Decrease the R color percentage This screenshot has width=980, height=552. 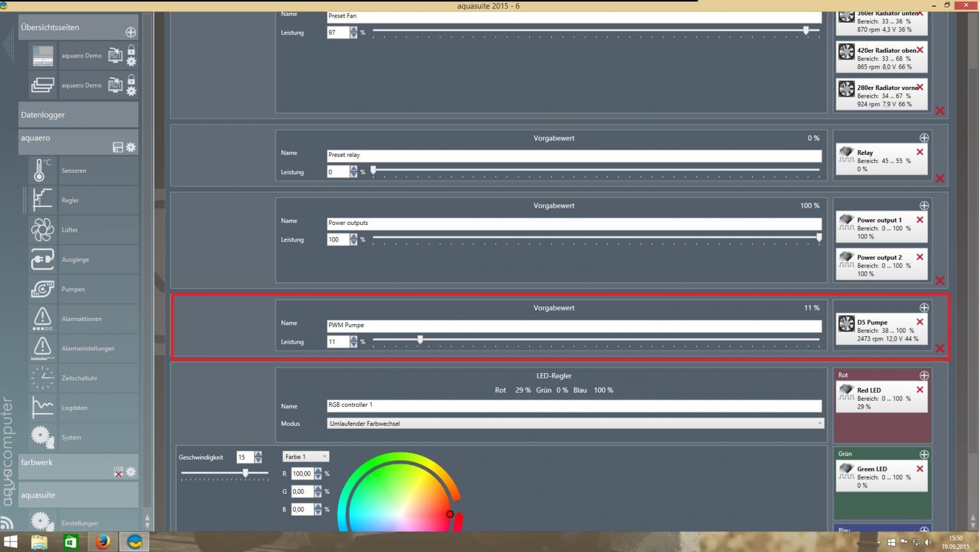(x=318, y=477)
